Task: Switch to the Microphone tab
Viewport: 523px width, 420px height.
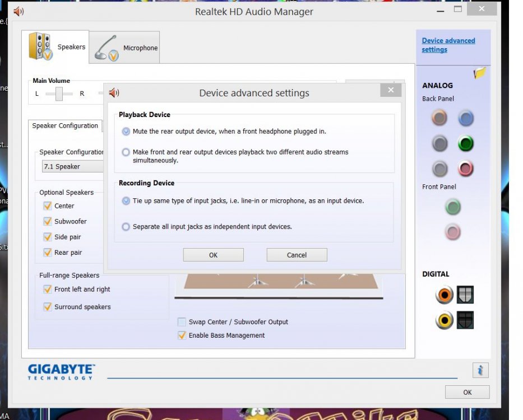Action: [x=124, y=48]
